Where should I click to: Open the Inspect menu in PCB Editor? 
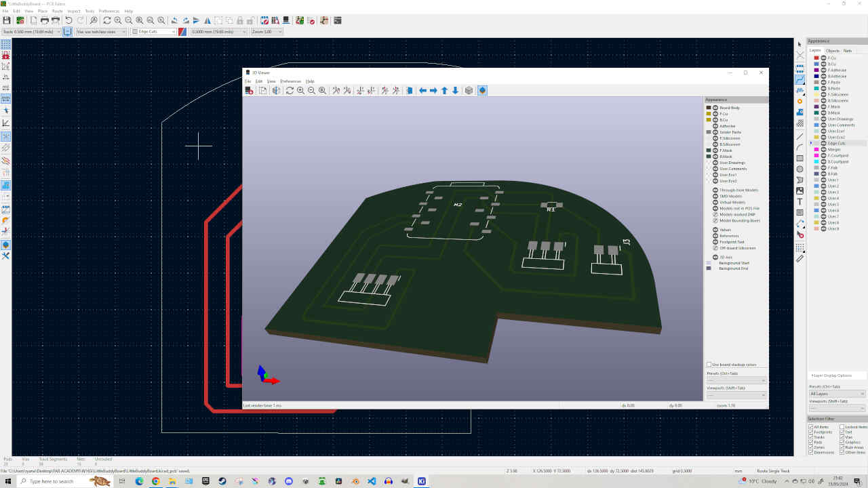(74, 11)
